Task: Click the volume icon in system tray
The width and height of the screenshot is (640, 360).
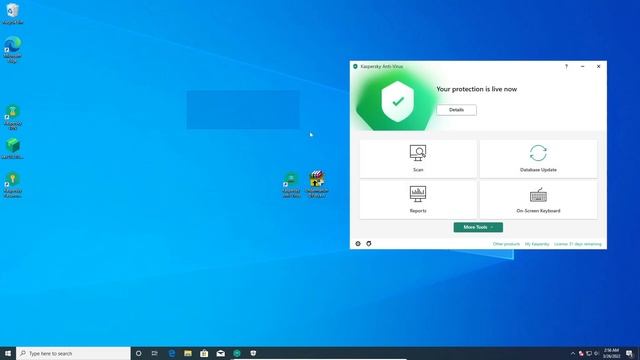Action: tap(596, 353)
